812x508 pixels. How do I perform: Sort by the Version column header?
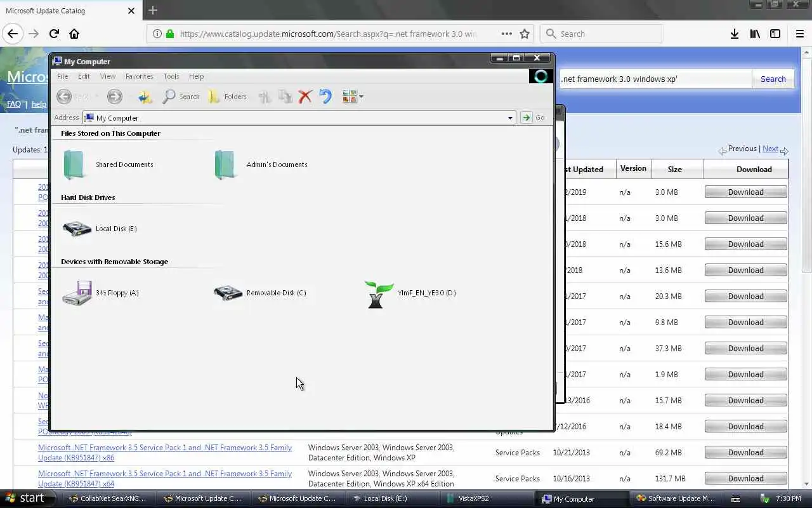(633, 169)
